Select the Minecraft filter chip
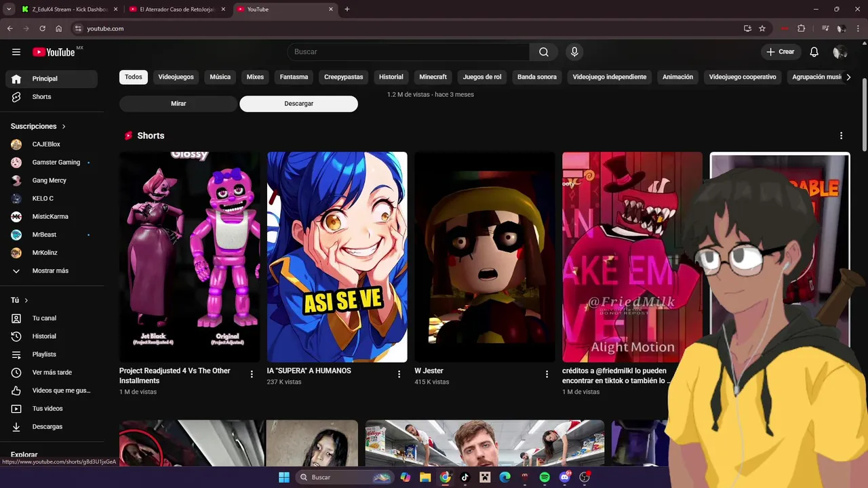Screen dimensions: 868x488 pos(433,77)
